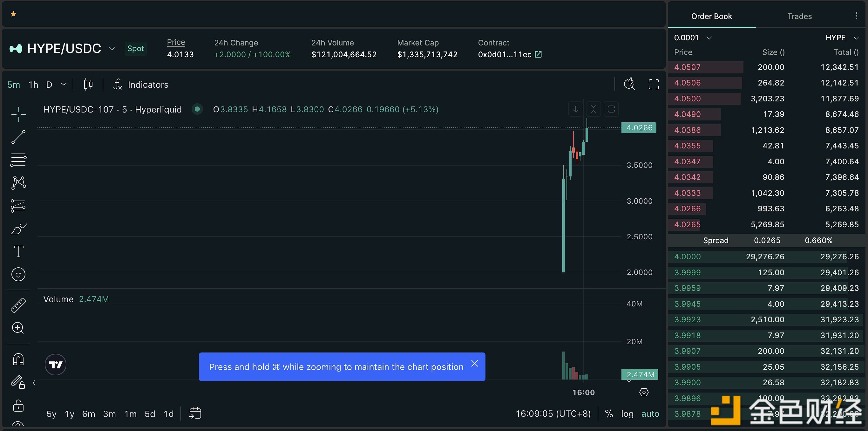868x431 pixels.
Task: Open order book three-dot options menu
Action: [x=856, y=16]
